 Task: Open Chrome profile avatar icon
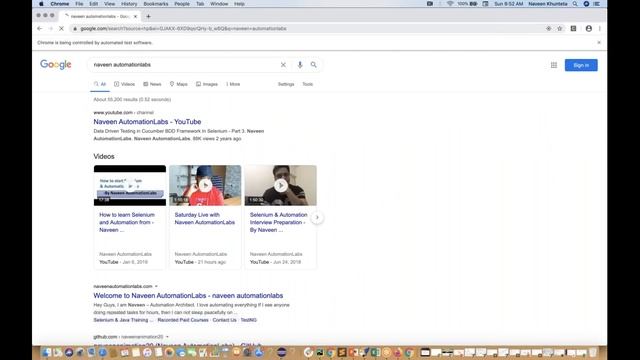point(589,29)
